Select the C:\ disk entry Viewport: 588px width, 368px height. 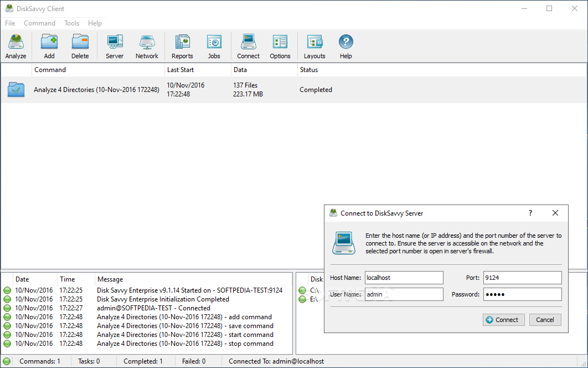(314, 290)
